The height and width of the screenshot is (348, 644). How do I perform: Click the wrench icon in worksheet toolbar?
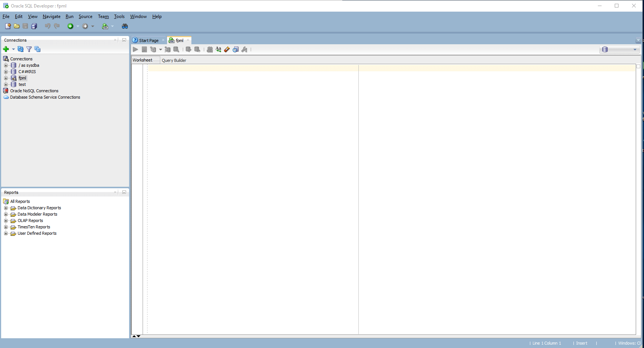coord(245,49)
